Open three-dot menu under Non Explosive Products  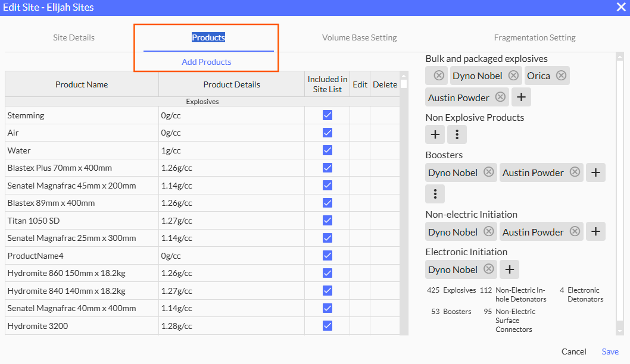[x=457, y=135]
